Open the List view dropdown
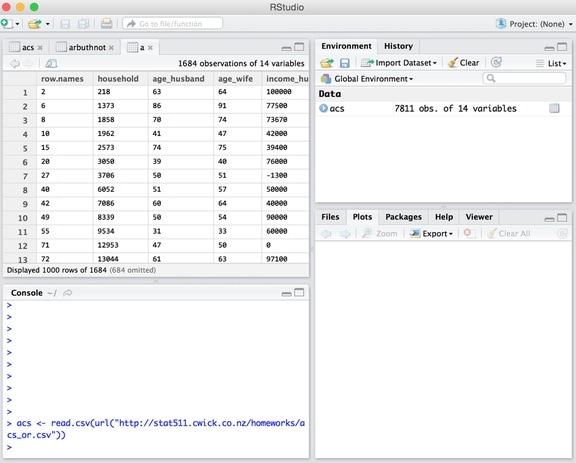The image size is (576, 463). 551,64
